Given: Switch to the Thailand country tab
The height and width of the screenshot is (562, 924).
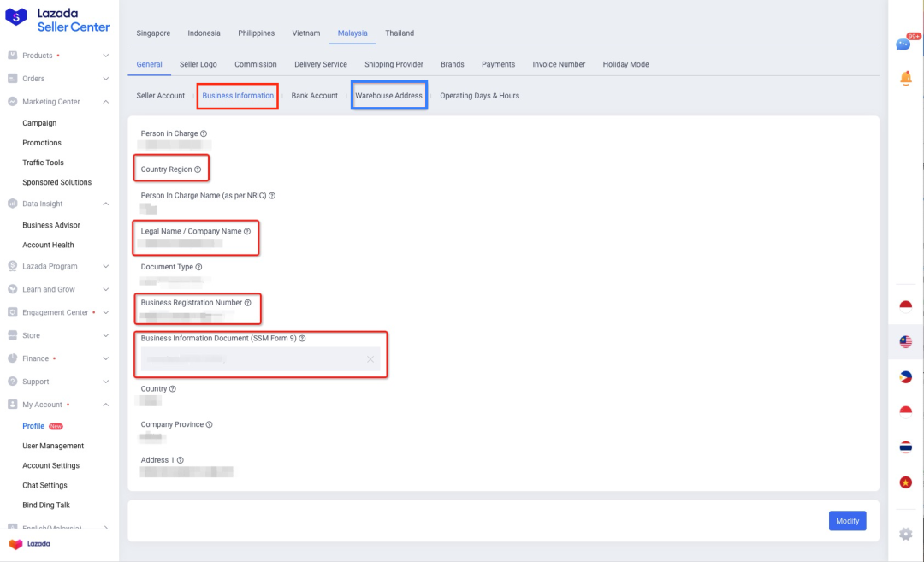Looking at the screenshot, I should point(400,33).
